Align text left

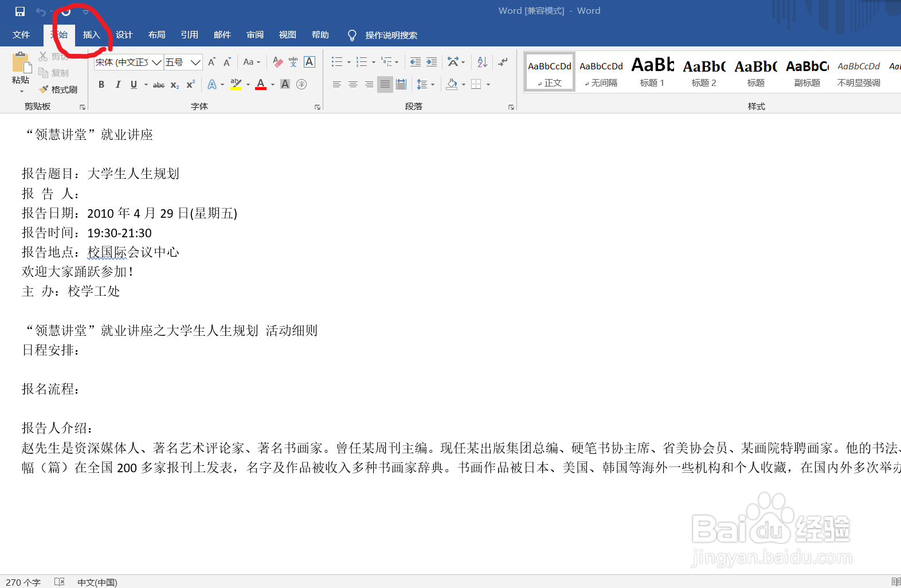(x=337, y=84)
